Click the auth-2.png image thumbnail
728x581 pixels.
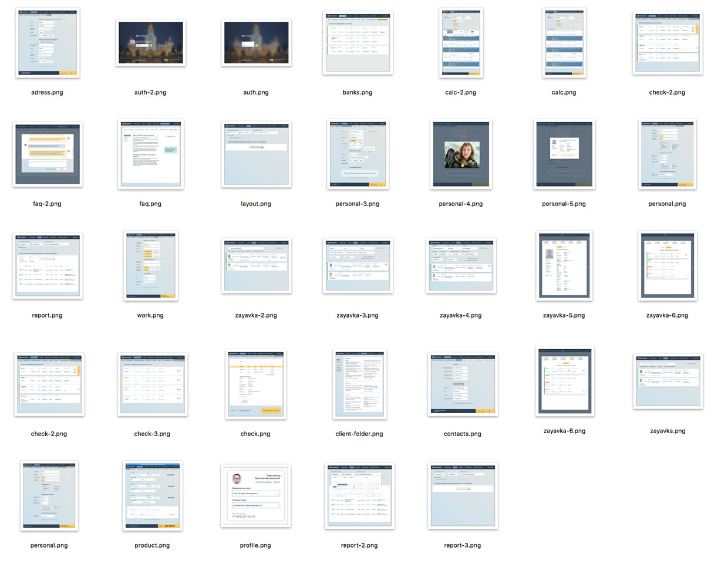click(x=150, y=43)
